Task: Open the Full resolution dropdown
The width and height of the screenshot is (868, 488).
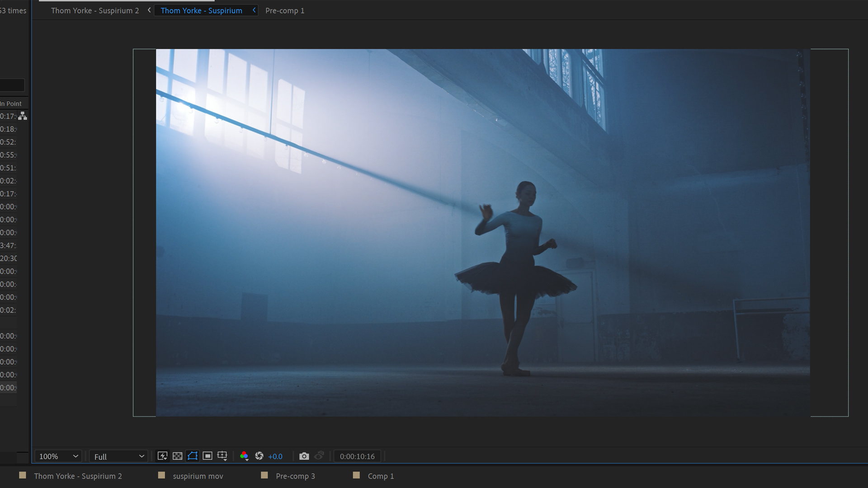Action: [118, 456]
